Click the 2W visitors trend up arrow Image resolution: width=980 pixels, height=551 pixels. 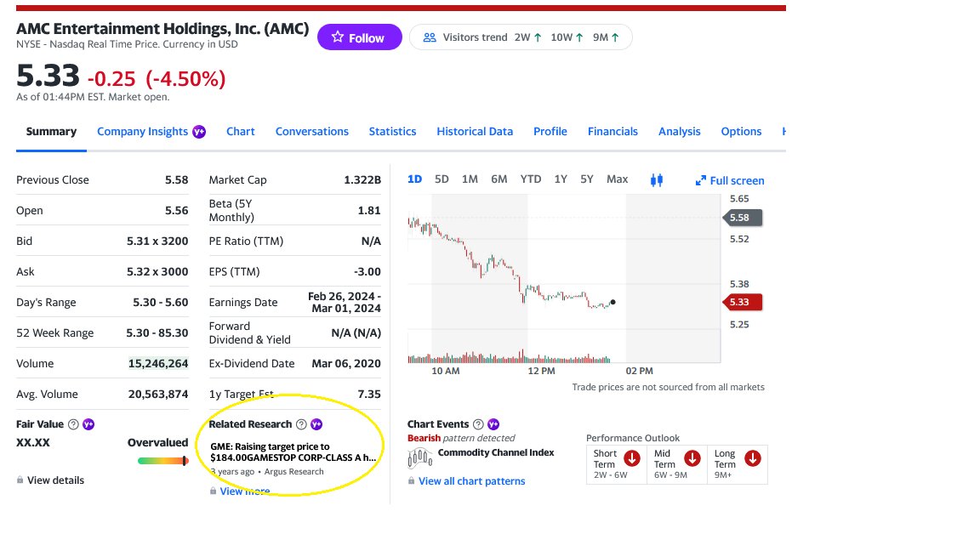[538, 37]
